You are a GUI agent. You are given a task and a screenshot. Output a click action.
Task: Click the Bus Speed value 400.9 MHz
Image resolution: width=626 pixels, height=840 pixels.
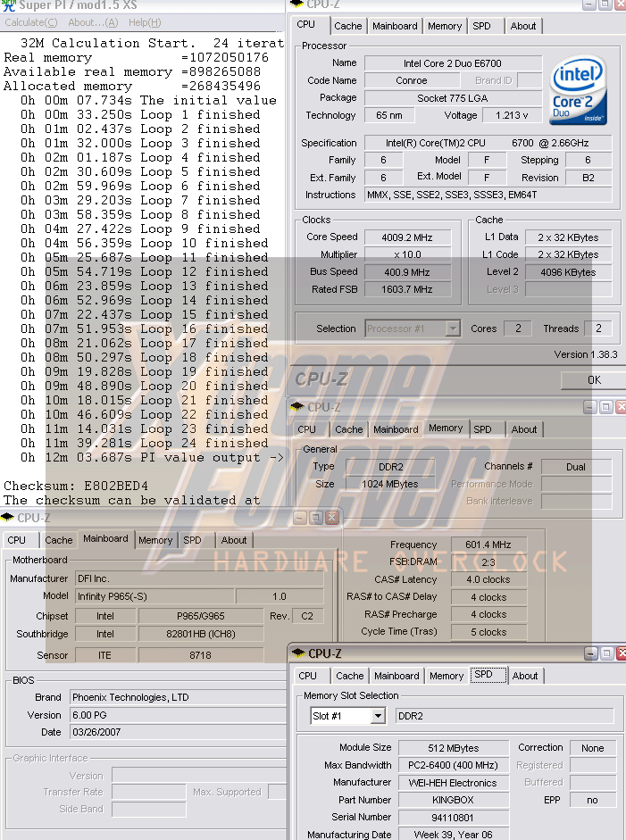coord(407,272)
